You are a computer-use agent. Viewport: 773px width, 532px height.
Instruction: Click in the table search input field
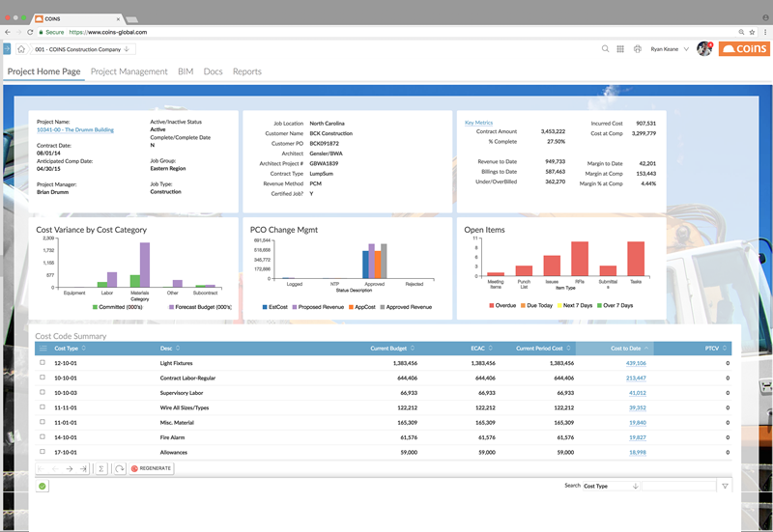(679, 487)
